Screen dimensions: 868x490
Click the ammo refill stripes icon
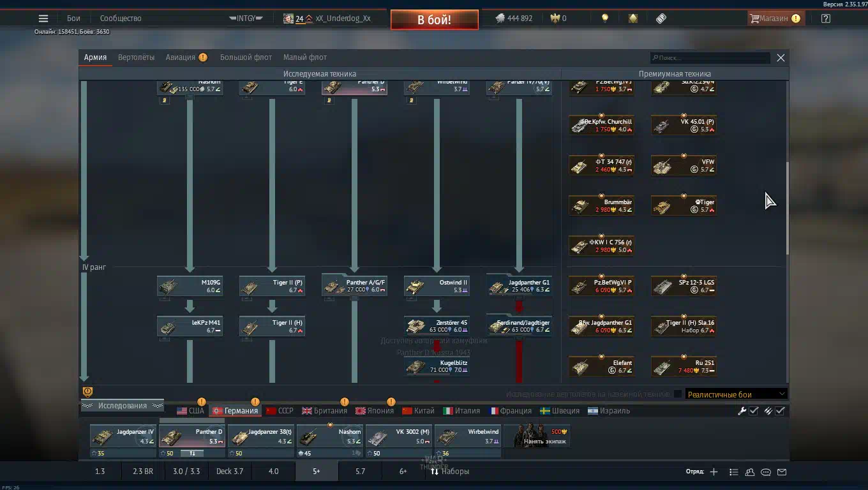[x=768, y=411]
